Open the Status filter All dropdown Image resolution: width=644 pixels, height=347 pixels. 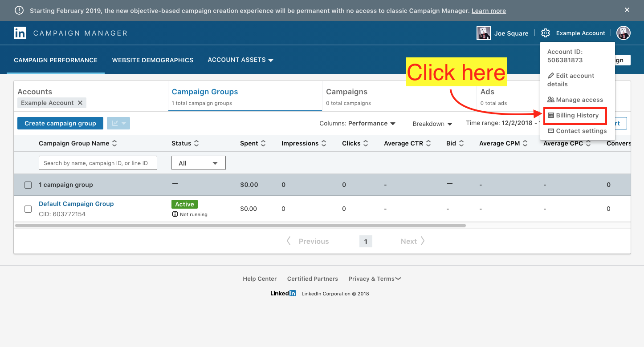199,163
